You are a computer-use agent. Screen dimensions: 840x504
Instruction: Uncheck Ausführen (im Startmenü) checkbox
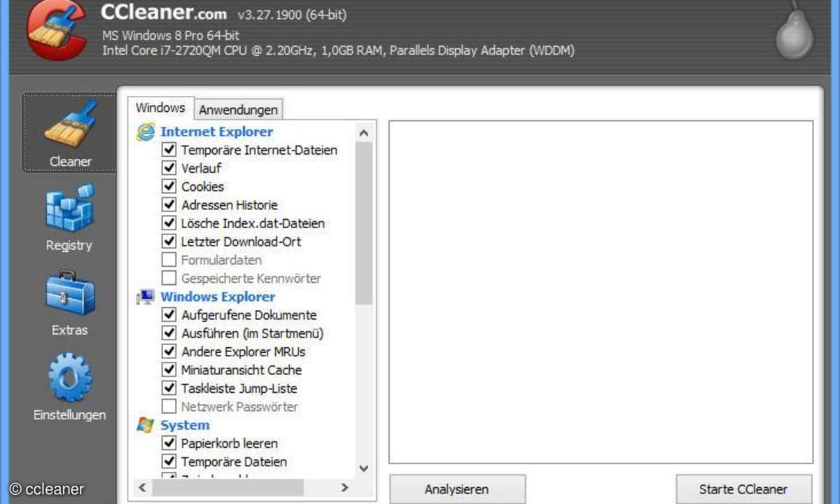click(x=169, y=333)
